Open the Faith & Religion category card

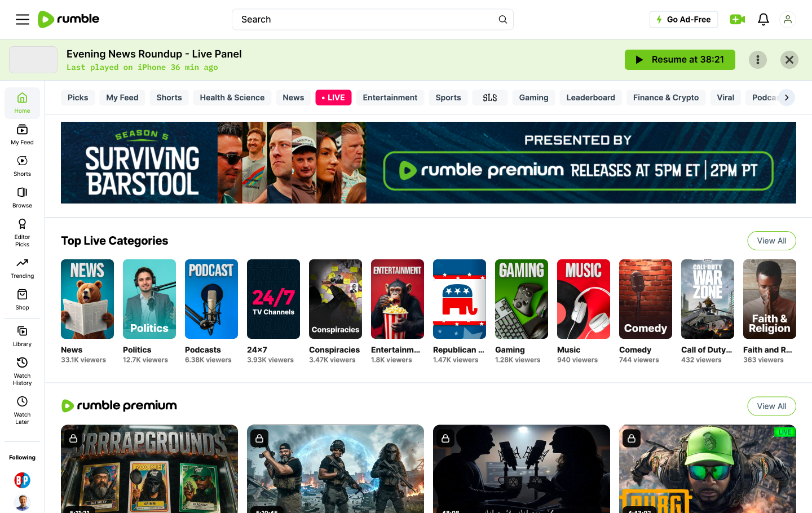click(770, 299)
